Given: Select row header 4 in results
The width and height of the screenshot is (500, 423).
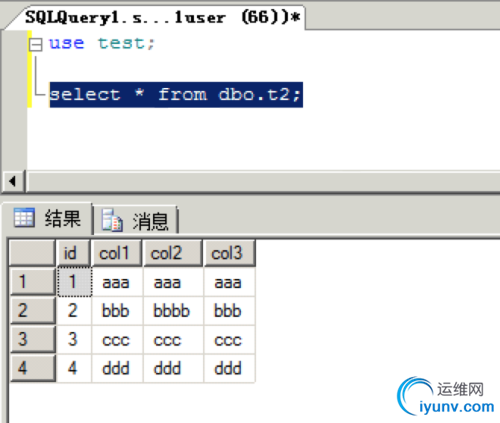Looking at the screenshot, I should point(33,368).
